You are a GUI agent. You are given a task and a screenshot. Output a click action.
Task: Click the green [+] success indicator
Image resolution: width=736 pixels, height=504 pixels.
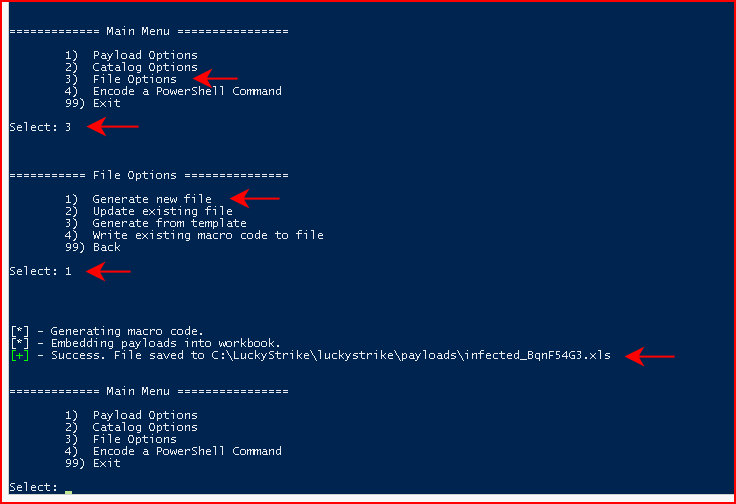20,356
